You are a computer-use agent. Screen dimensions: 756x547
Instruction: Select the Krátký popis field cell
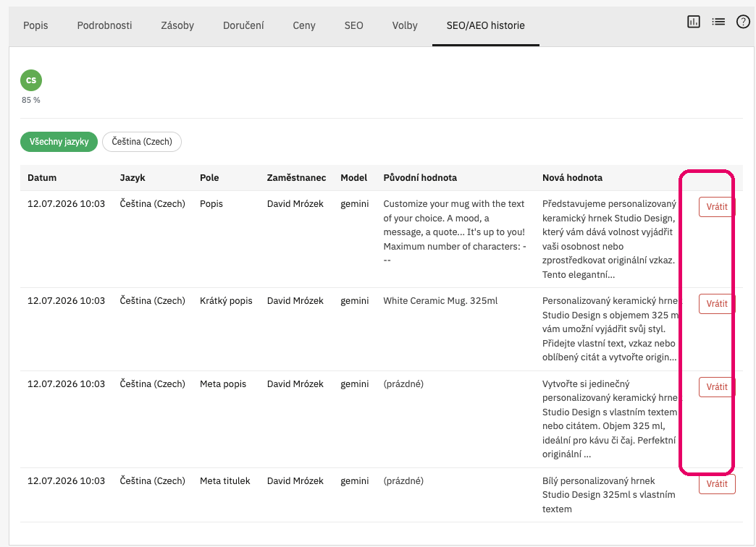point(226,301)
